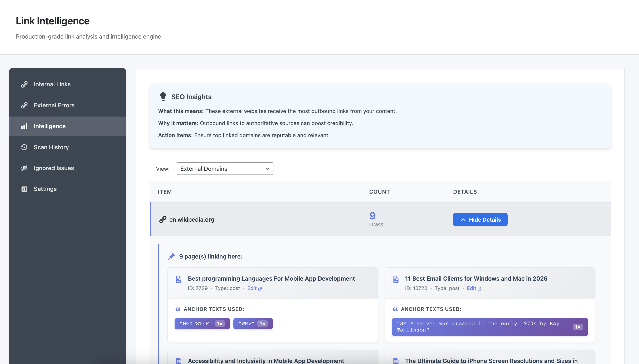Click the external-link icon next to Edit for ID 7729

pyautogui.click(x=260, y=289)
